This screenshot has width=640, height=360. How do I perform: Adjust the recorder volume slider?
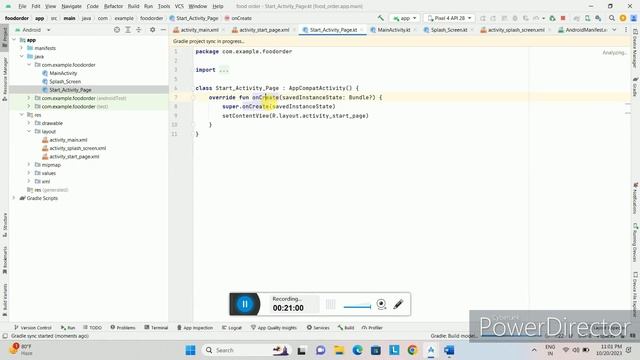[x=357, y=307]
